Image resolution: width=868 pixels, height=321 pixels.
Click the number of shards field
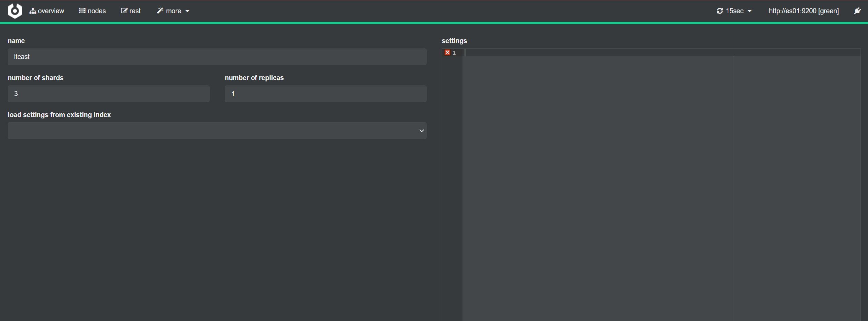[108, 94]
